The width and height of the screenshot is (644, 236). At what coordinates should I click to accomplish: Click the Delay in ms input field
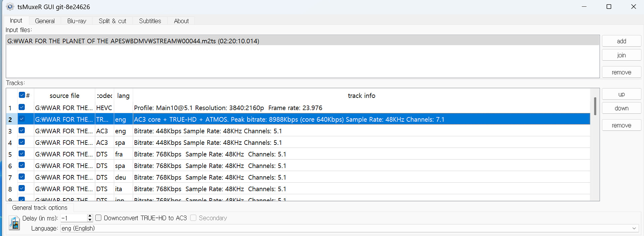click(x=74, y=218)
